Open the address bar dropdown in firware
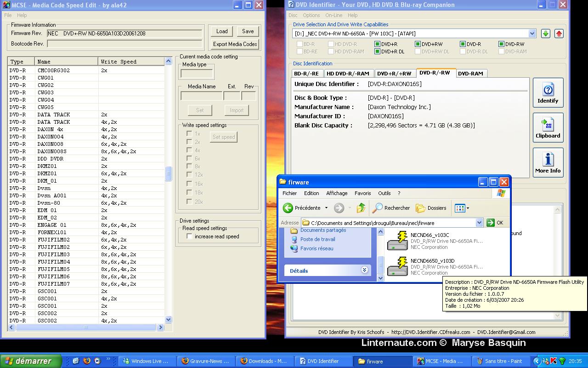The width and height of the screenshot is (588, 368). point(479,223)
